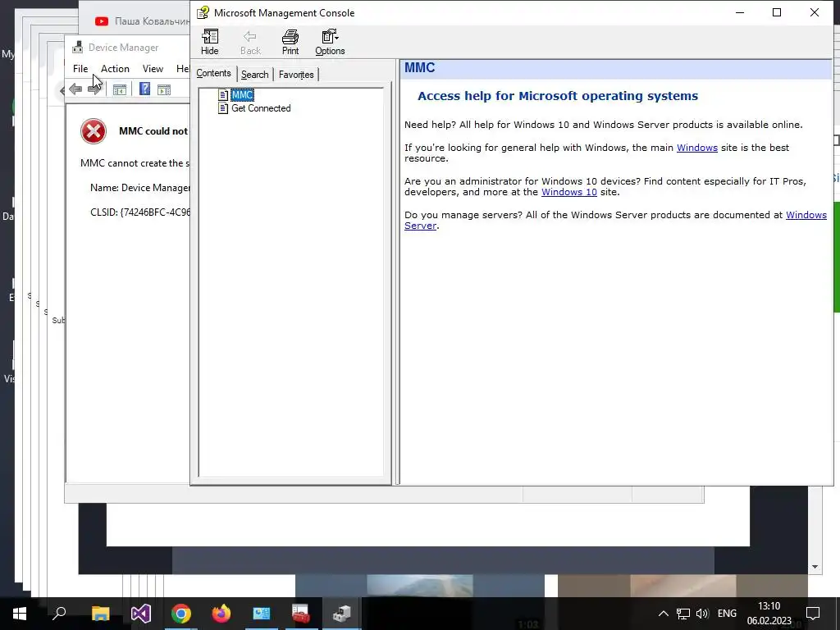
Task: Click the Print icon in MMC help toolbar
Action: point(290,43)
